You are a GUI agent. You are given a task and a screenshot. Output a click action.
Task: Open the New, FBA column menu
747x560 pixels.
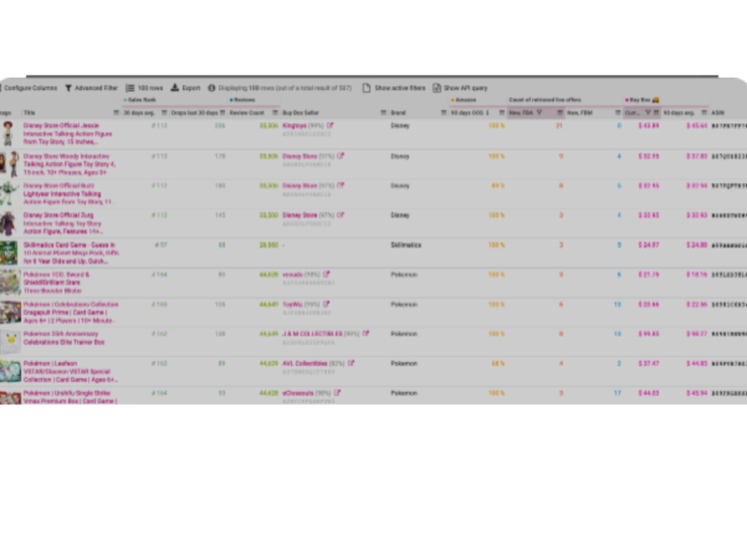pos(560,113)
